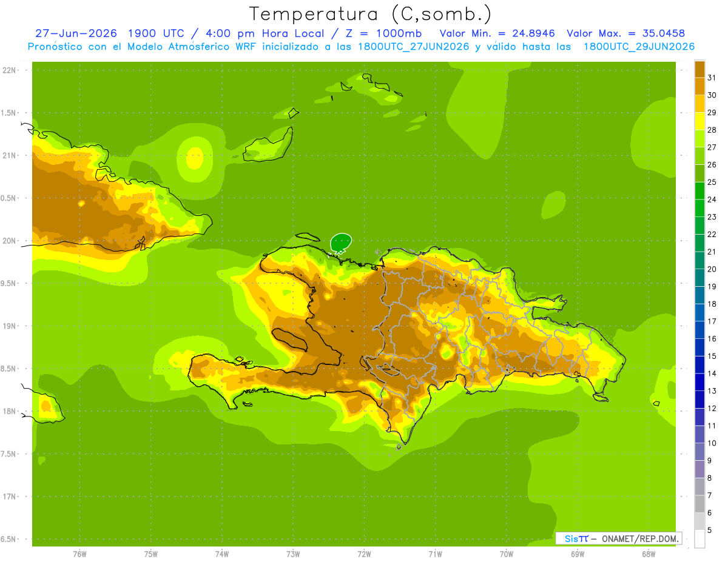Click the 'Valor Min. = 24.8946' readout
The width and height of the screenshot is (728, 562).
[497, 33]
